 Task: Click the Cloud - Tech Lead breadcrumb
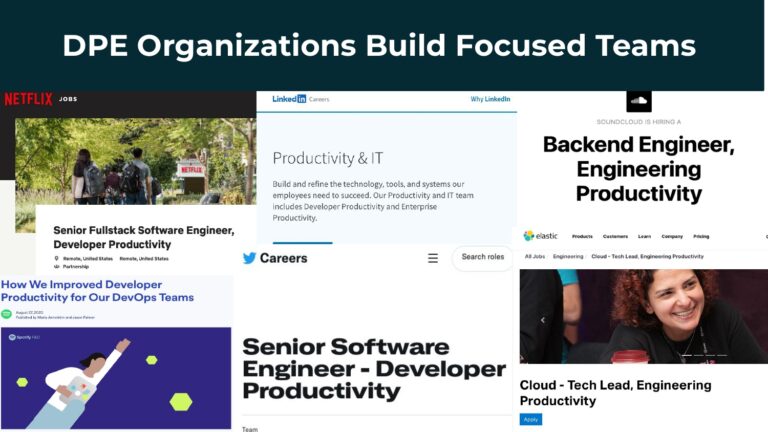pos(648,257)
